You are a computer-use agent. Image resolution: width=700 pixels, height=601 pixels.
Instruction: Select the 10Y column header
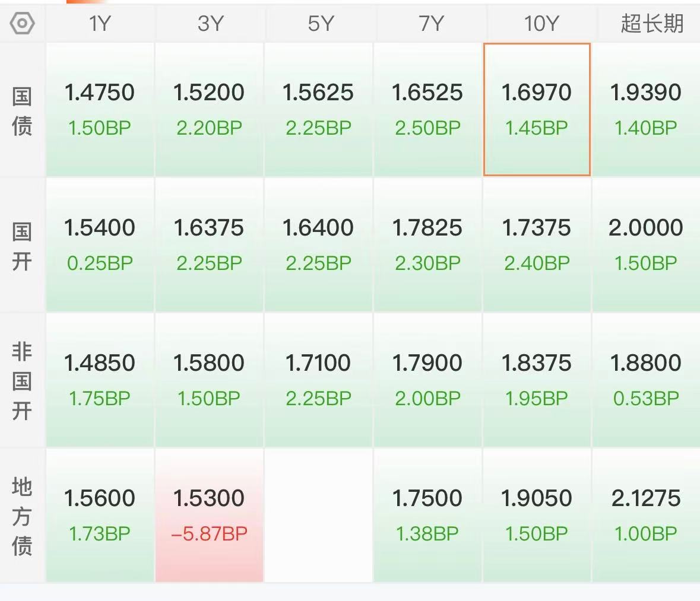541,23
